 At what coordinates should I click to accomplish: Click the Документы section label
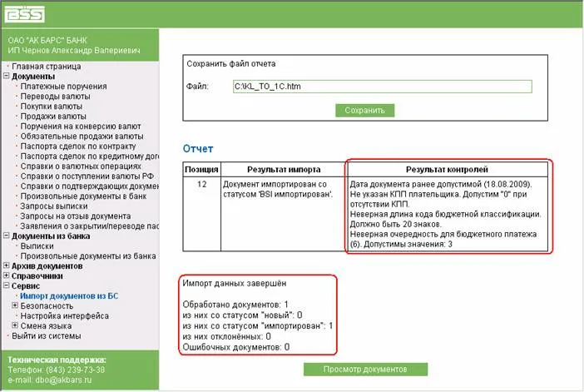[x=33, y=76]
